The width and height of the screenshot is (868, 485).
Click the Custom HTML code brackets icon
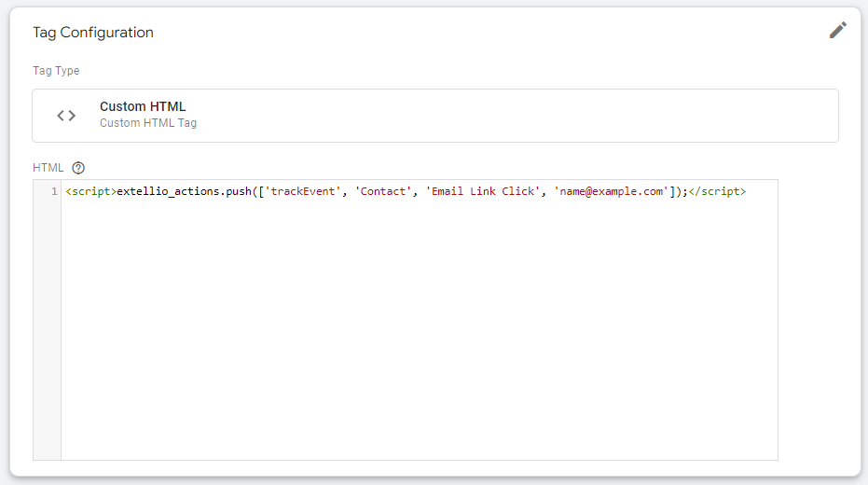click(66, 115)
